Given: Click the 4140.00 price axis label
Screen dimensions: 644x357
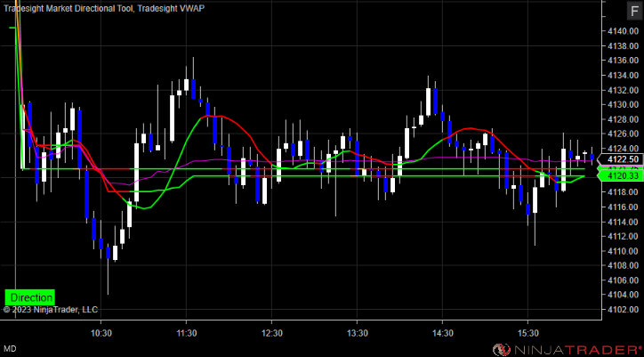Looking at the screenshot, I should [624, 31].
